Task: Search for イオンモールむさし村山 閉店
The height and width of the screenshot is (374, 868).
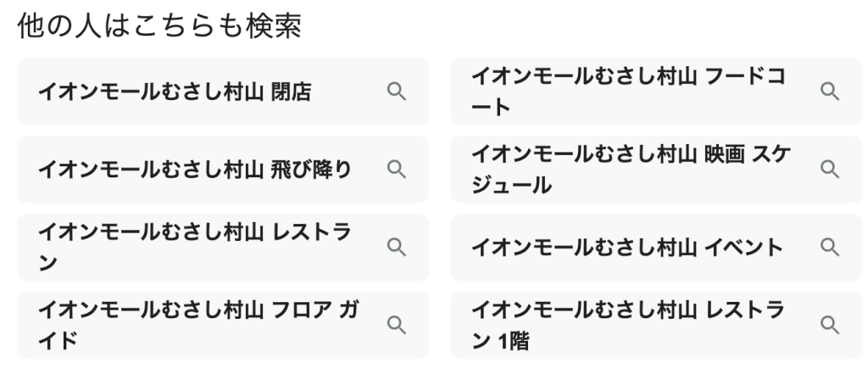Action: [x=174, y=92]
